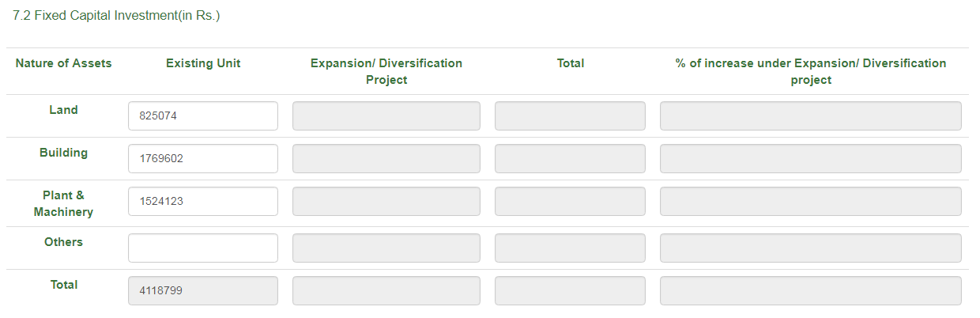
Task: Select Building percent of increase field
Action: click(810, 158)
